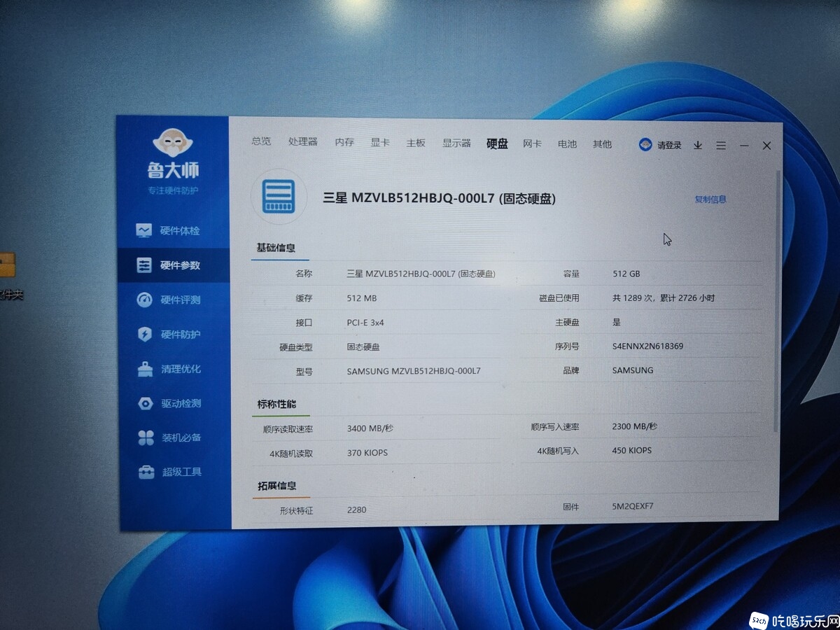Click the vertical scrollbar in the details panel
The image size is (840, 630).
click(x=776, y=301)
